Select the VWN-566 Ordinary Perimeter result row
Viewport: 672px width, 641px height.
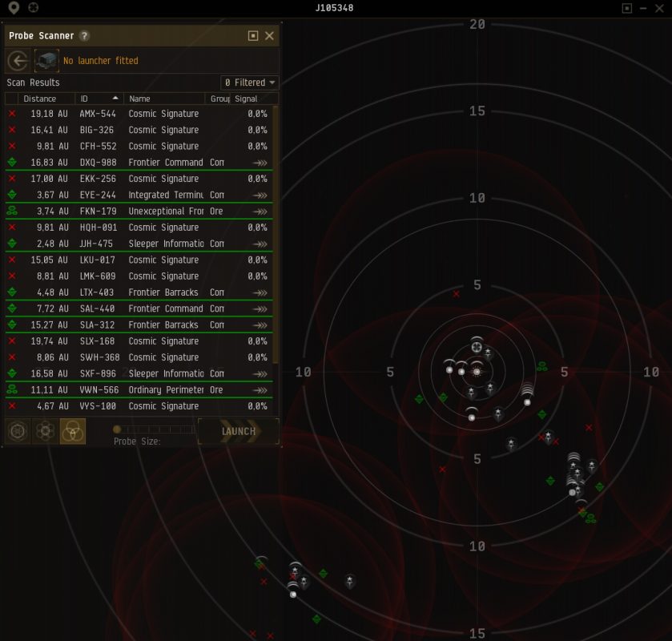pyautogui.click(x=140, y=390)
